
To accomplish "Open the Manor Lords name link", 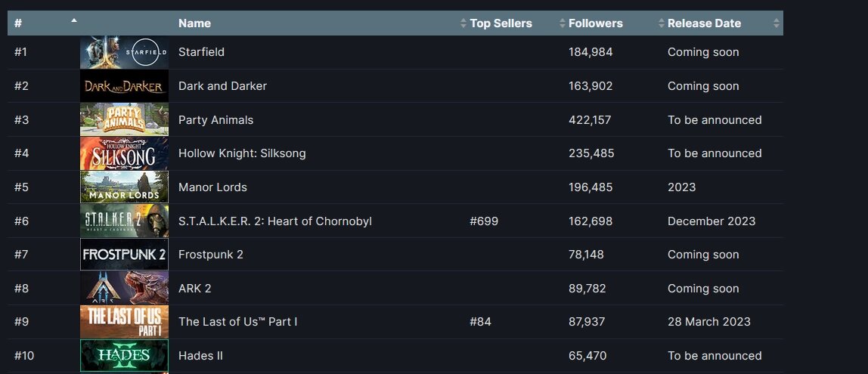I will [212, 187].
